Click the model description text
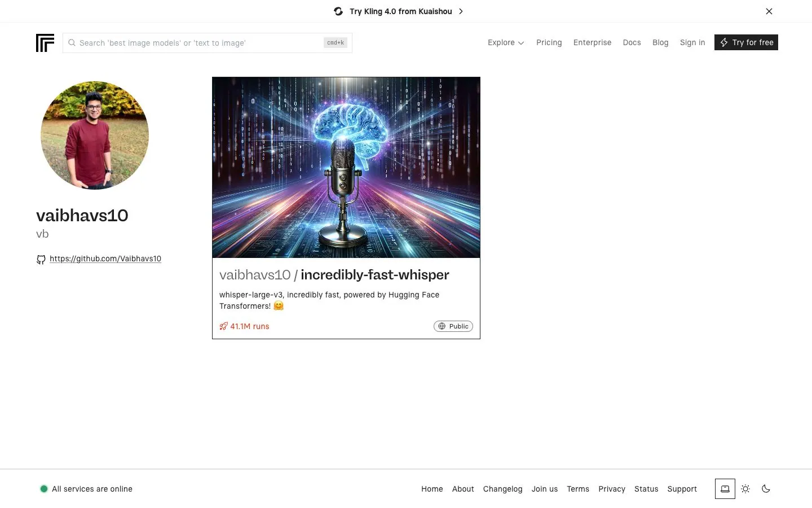The height and width of the screenshot is (508, 812). click(x=329, y=300)
